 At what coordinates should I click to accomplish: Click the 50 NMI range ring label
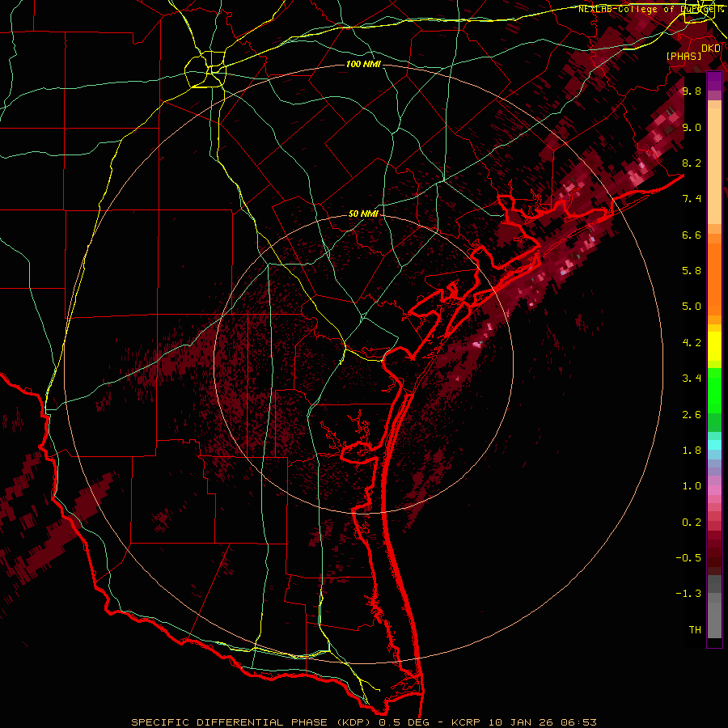(363, 214)
